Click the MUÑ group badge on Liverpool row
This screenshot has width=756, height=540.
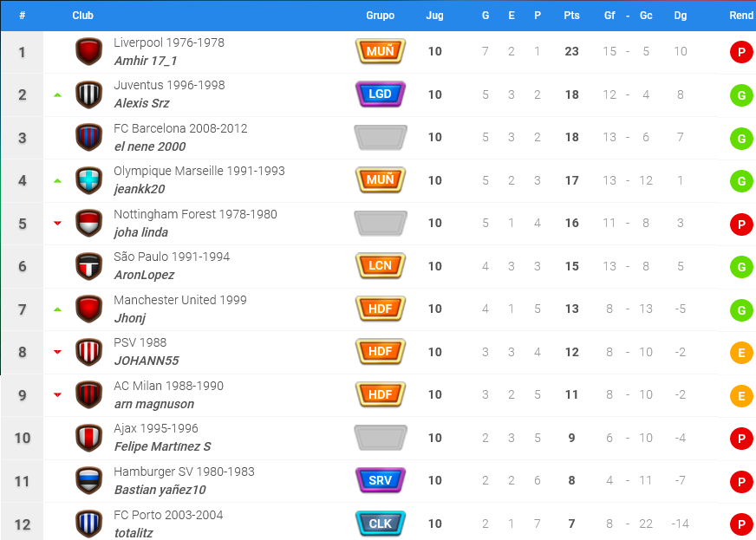381,51
